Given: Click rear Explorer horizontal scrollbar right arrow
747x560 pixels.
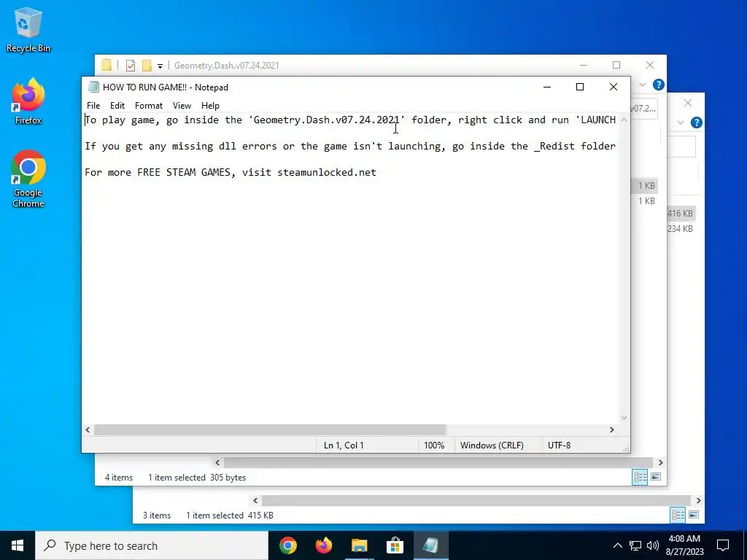Looking at the screenshot, I should [x=698, y=500].
